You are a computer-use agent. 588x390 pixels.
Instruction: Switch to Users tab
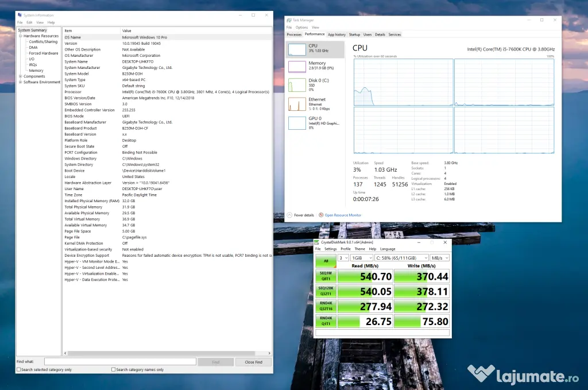click(x=367, y=34)
